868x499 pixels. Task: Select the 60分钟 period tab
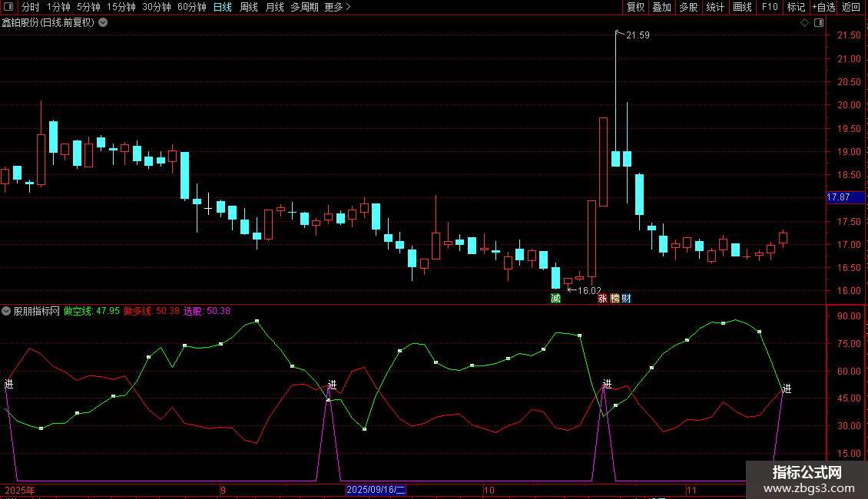click(x=191, y=7)
